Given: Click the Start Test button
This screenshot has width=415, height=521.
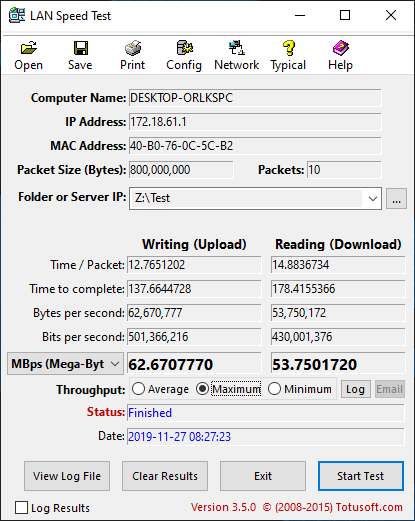Looking at the screenshot, I should click(x=361, y=476).
